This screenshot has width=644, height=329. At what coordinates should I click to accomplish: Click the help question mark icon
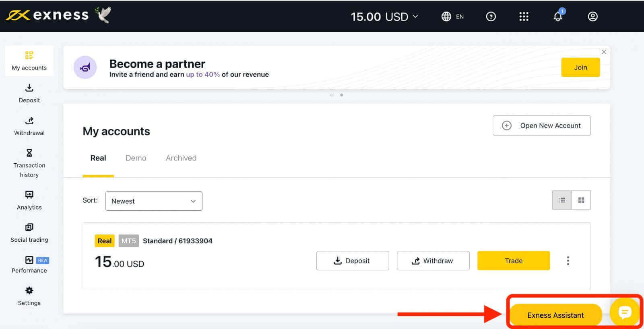pyautogui.click(x=491, y=16)
